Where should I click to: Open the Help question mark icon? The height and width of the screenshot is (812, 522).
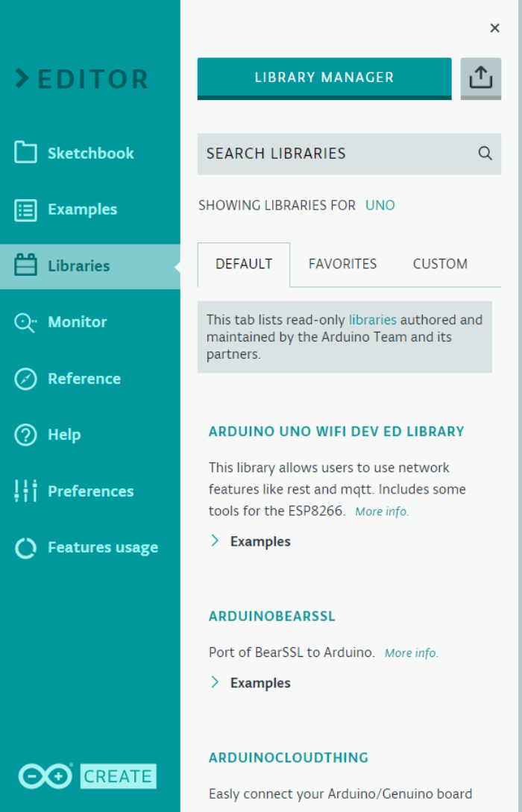coord(25,435)
